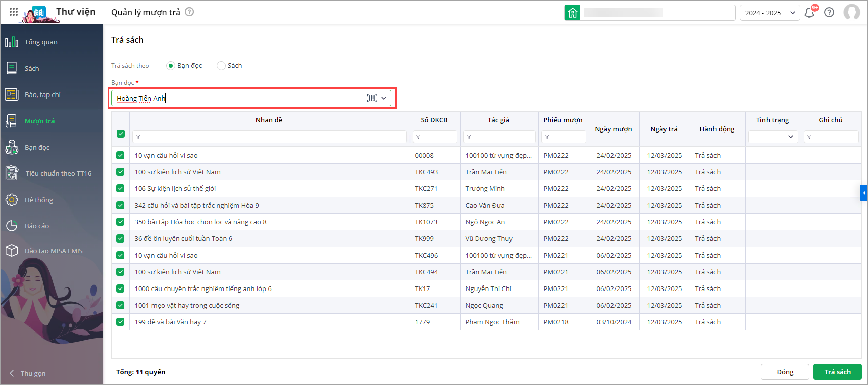Click the barcode scan icon in reader field
This screenshot has height=385, width=868.
click(372, 98)
